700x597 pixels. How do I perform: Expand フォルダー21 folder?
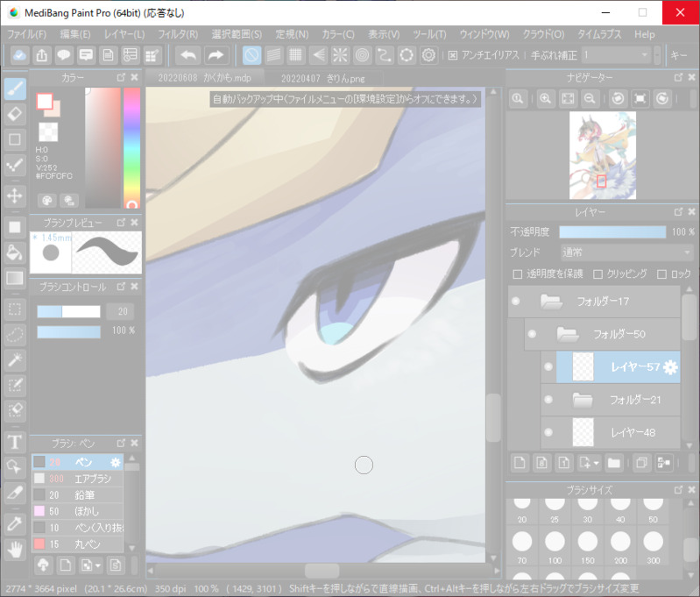[x=583, y=400]
